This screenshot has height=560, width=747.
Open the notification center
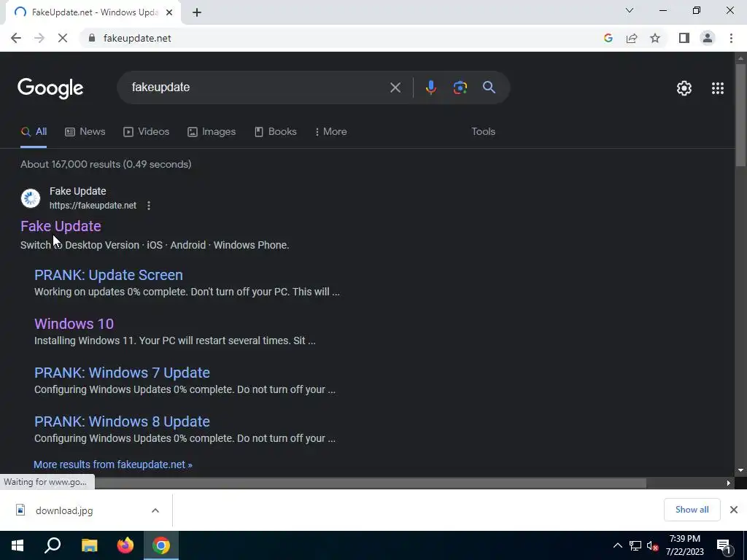(724, 546)
